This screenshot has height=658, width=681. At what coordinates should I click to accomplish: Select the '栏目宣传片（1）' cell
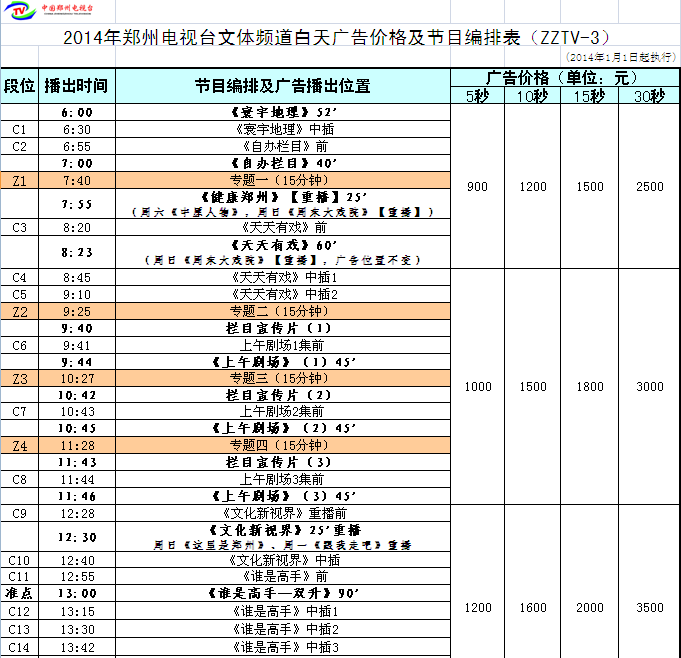(283, 328)
